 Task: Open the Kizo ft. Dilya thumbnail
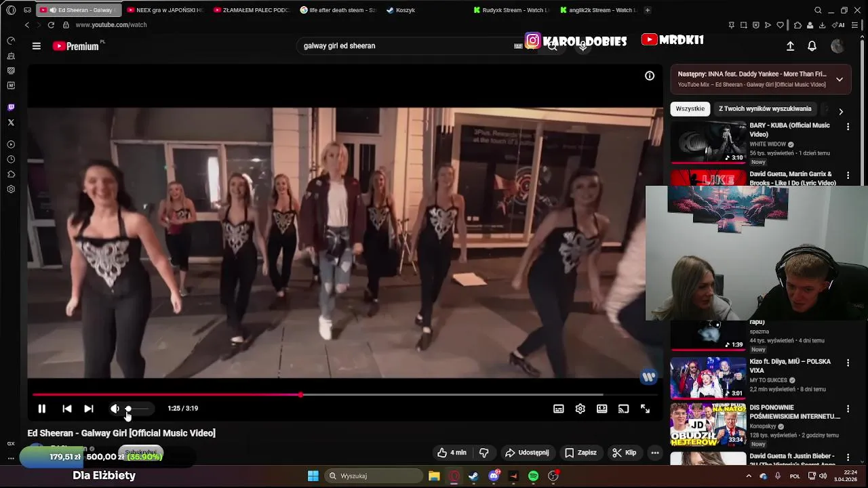[708, 378]
